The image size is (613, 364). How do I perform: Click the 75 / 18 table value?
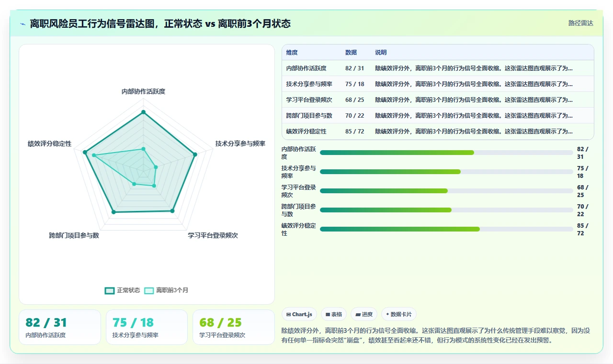click(355, 84)
